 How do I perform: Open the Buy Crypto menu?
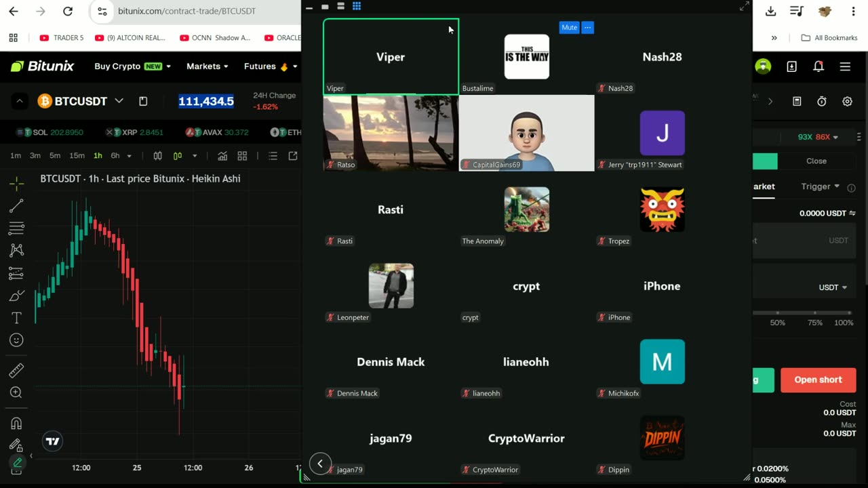[x=132, y=66]
